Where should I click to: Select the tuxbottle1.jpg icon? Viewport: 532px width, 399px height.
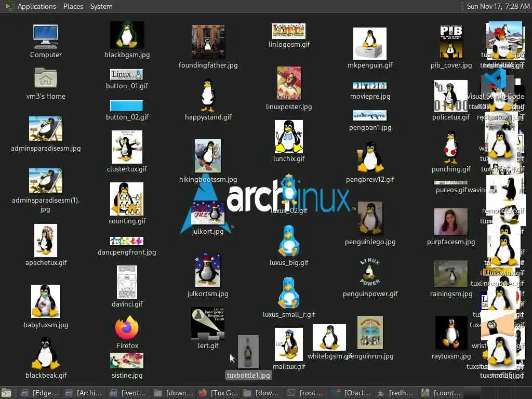pos(248,352)
